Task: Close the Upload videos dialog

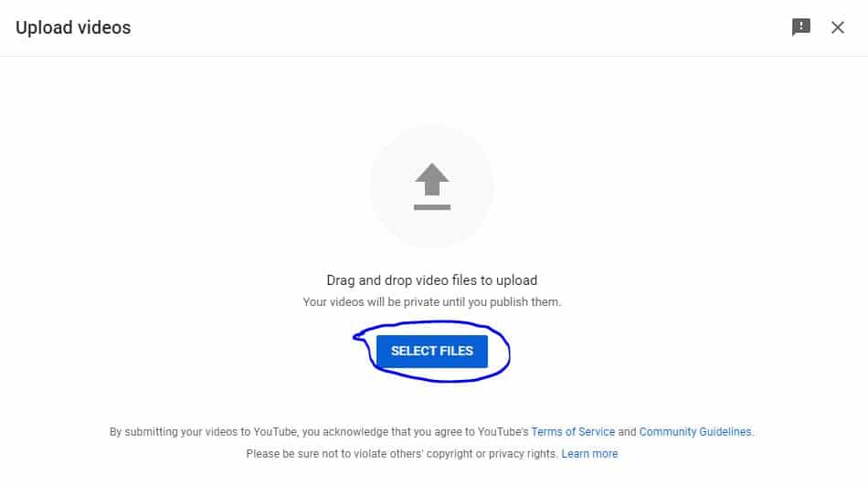Action: pyautogui.click(x=838, y=27)
